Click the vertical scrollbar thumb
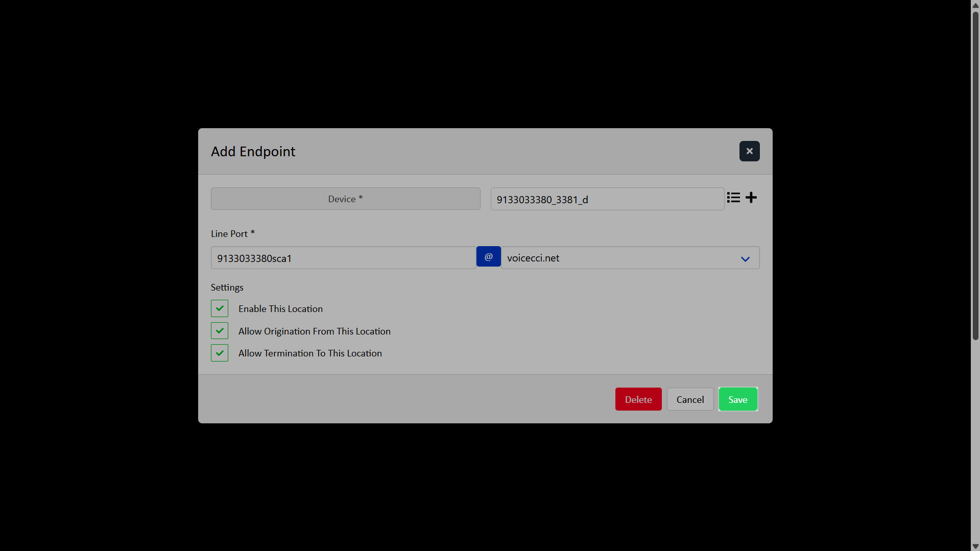 [975, 174]
